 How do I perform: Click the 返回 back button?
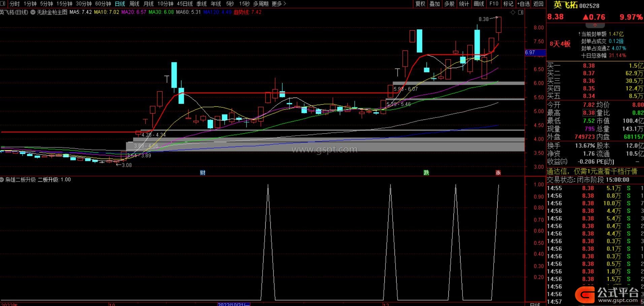538,4
